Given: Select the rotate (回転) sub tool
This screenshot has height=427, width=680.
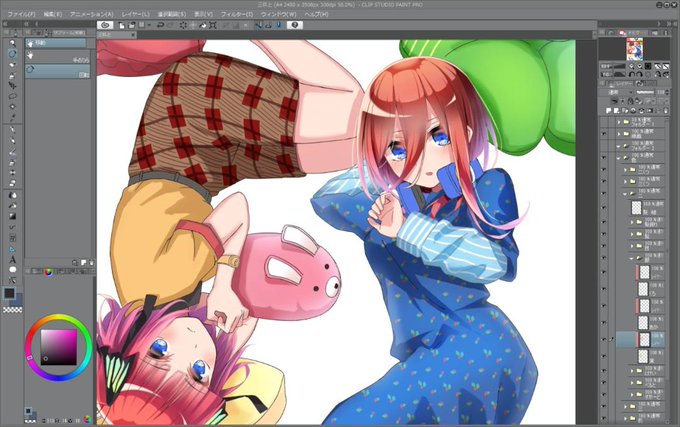Looking at the screenshot, I should (x=58, y=71).
